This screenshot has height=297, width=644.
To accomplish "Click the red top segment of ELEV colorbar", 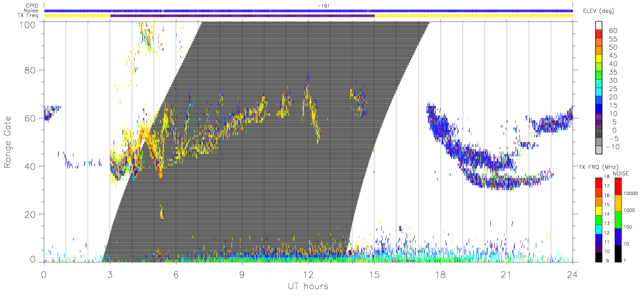I will (x=600, y=34).
